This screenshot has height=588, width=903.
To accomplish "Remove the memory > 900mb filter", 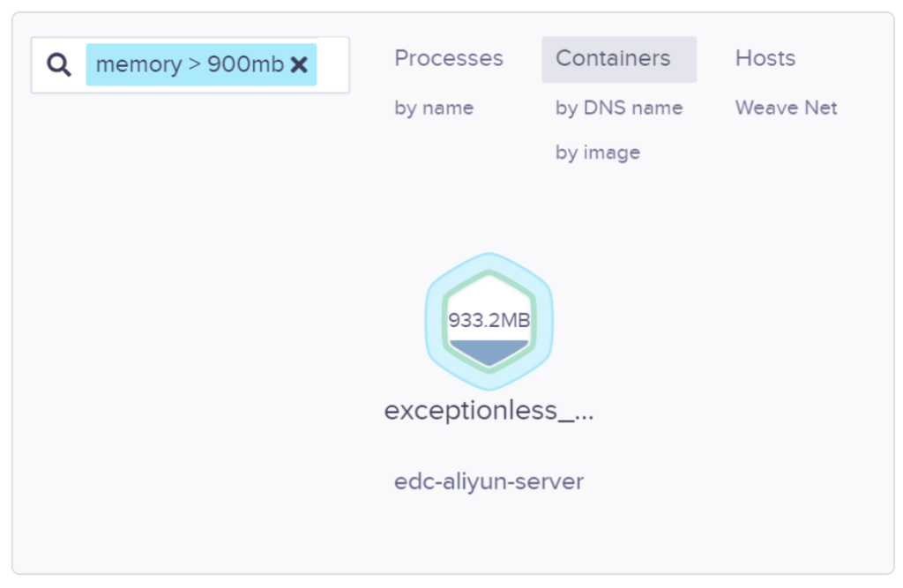I will coord(299,64).
